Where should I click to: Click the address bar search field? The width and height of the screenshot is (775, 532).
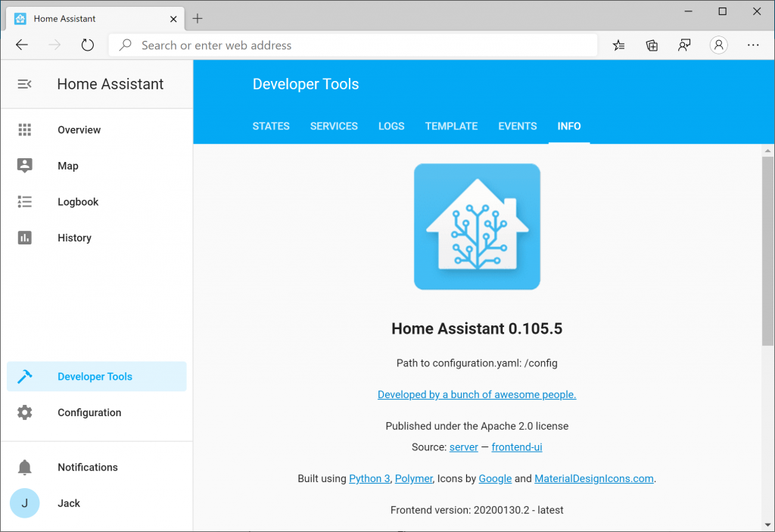tap(353, 45)
